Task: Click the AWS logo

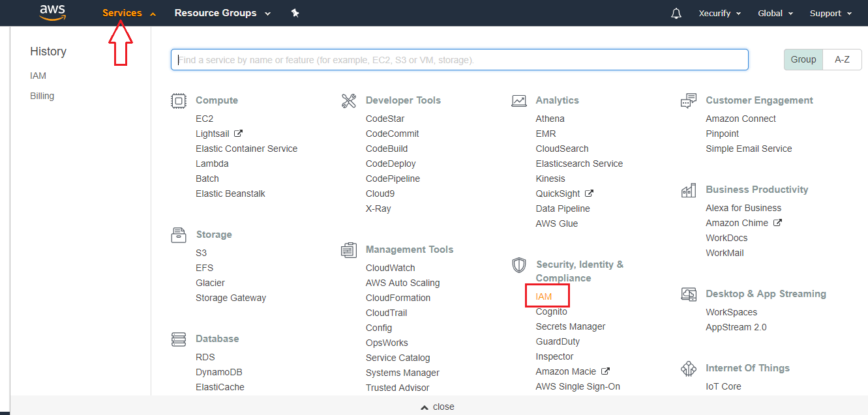Action: pyautogui.click(x=52, y=12)
